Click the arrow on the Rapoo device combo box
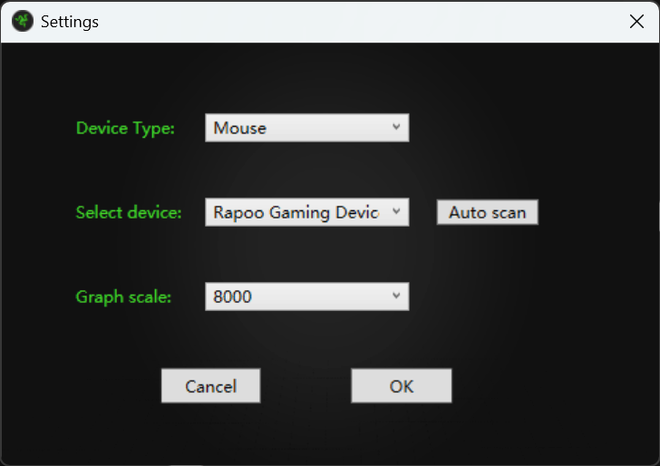The height and width of the screenshot is (466, 660). (x=396, y=212)
